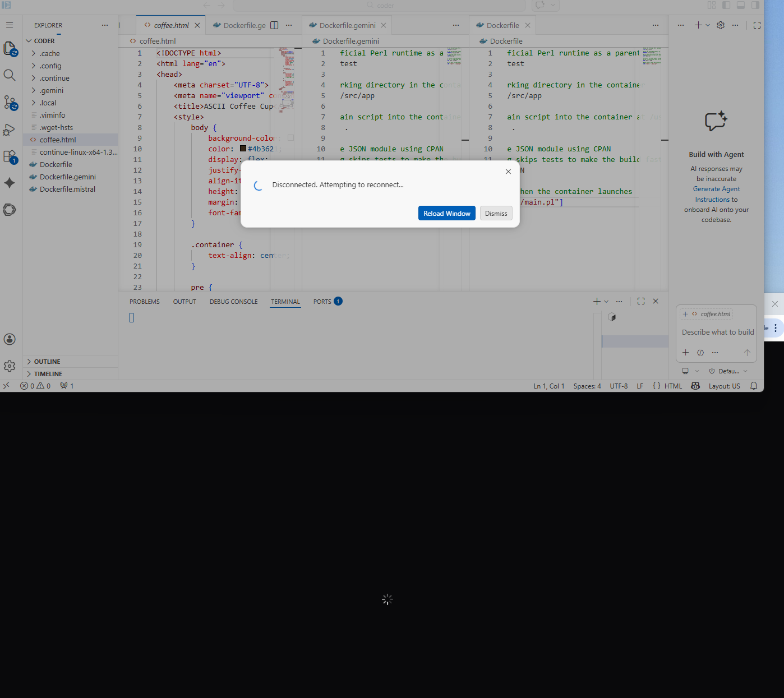Toggle the notifications bell in the status bar
Image resolution: width=784 pixels, height=698 pixels.
coord(754,386)
